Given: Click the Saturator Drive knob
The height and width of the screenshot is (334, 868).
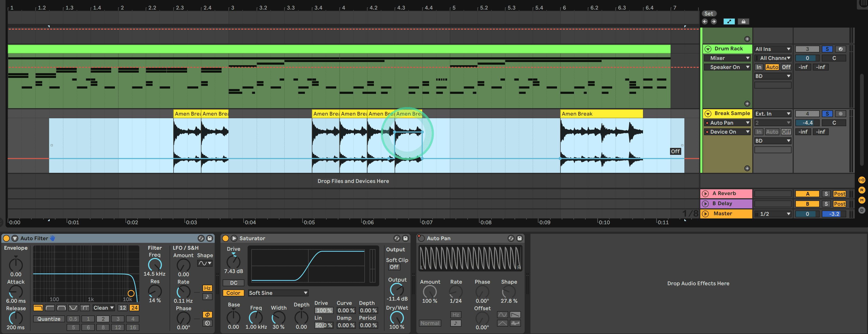Looking at the screenshot, I should (x=233, y=261).
